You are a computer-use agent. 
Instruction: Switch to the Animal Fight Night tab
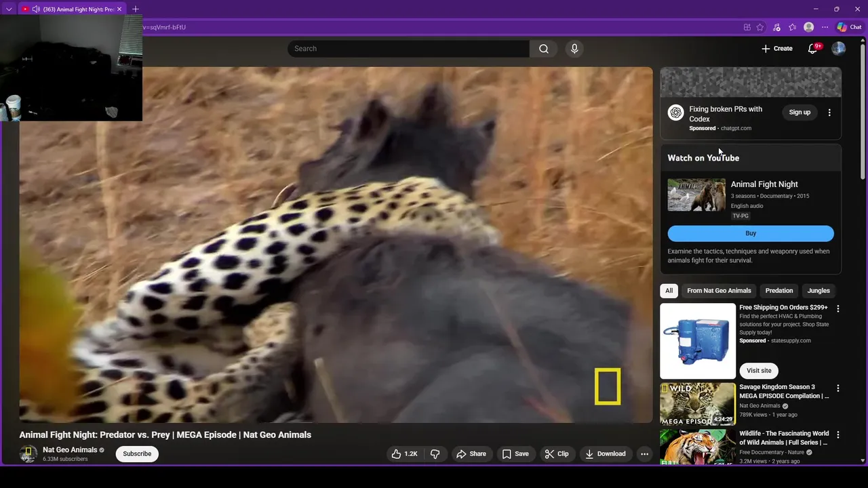pyautogui.click(x=78, y=9)
